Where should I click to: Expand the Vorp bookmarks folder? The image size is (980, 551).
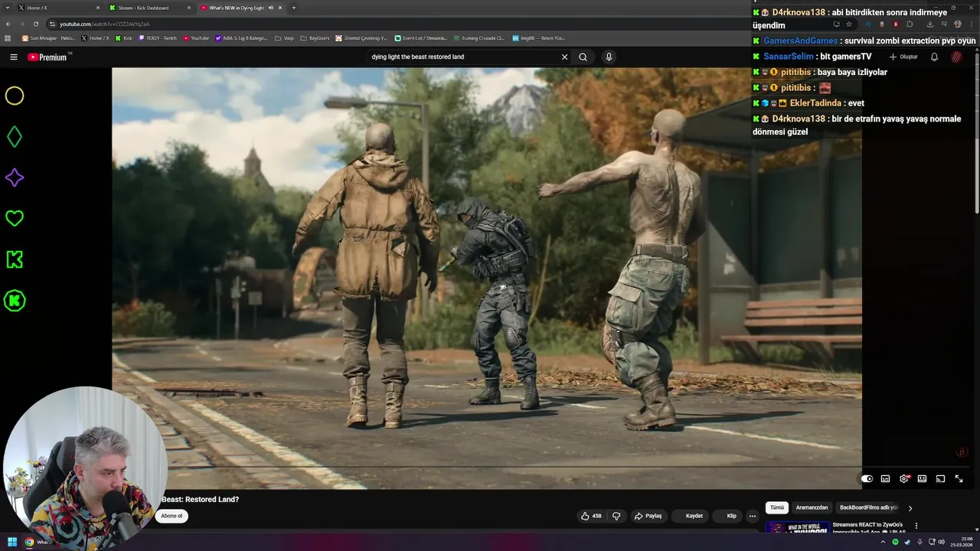click(284, 37)
